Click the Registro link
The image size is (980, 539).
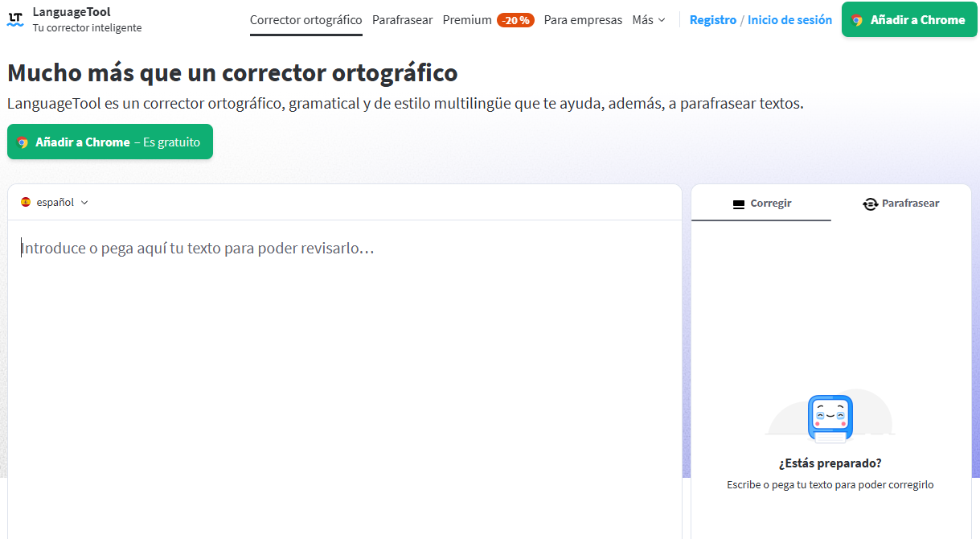pos(713,20)
